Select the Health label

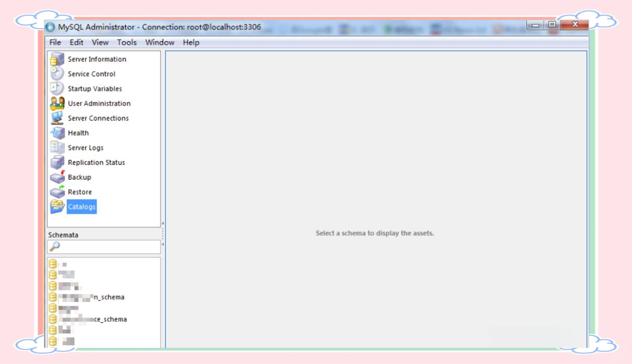[78, 133]
